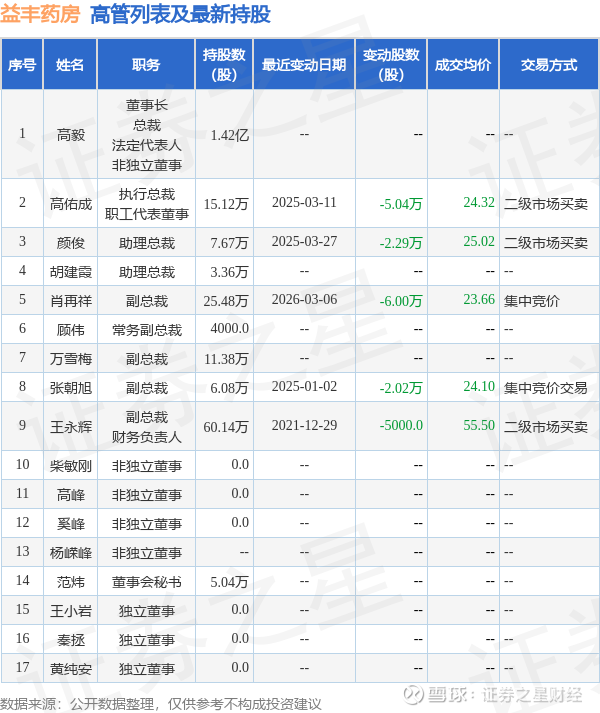This screenshot has height=713, width=600.
Task: Click the holding value 3.36万
Action: pos(229,272)
